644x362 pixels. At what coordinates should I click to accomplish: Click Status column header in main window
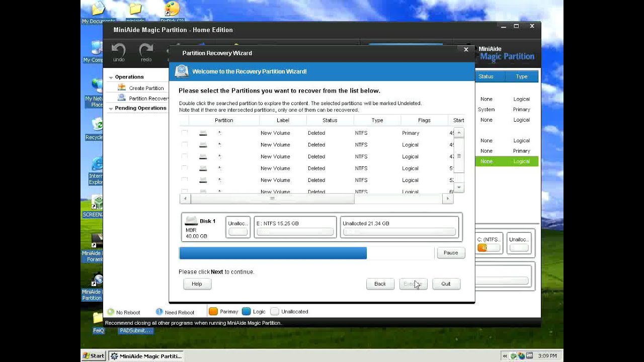(x=486, y=76)
